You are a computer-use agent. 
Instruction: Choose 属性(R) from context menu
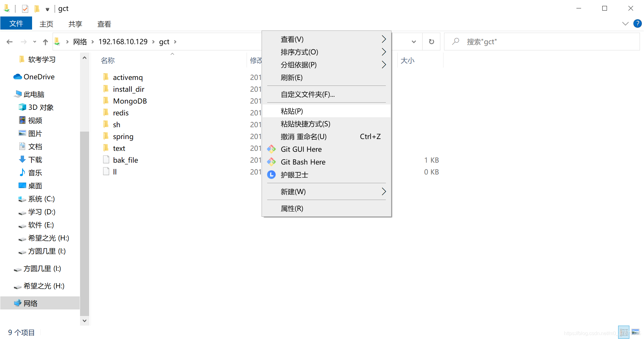(x=326, y=208)
